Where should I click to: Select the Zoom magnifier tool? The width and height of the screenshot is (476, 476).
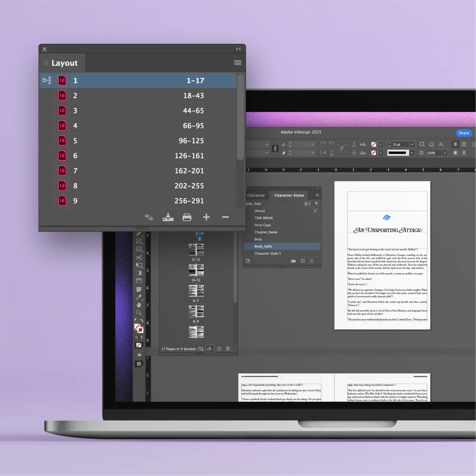point(139,313)
